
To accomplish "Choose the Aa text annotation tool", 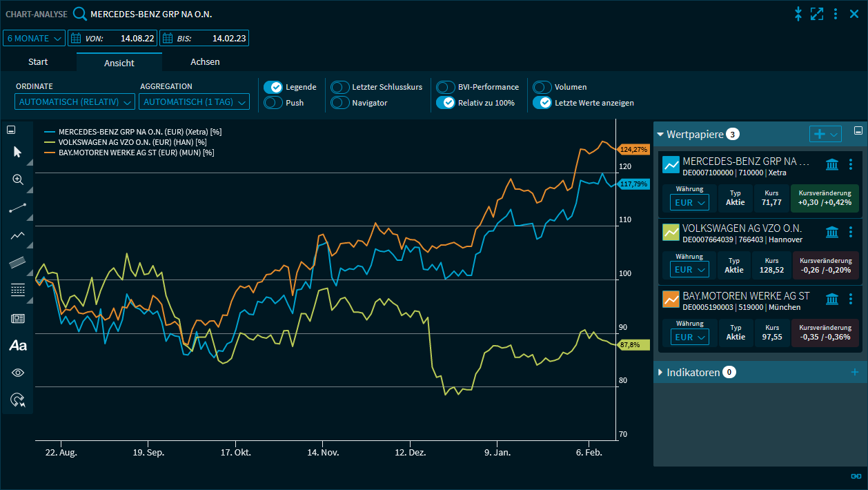I will pyautogui.click(x=18, y=346).
